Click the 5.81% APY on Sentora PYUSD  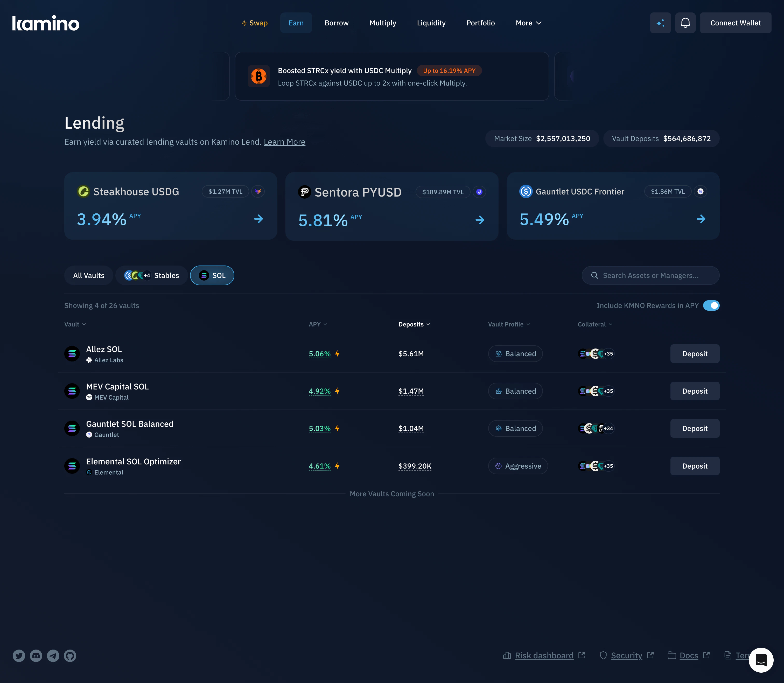(x=323, y=220)
